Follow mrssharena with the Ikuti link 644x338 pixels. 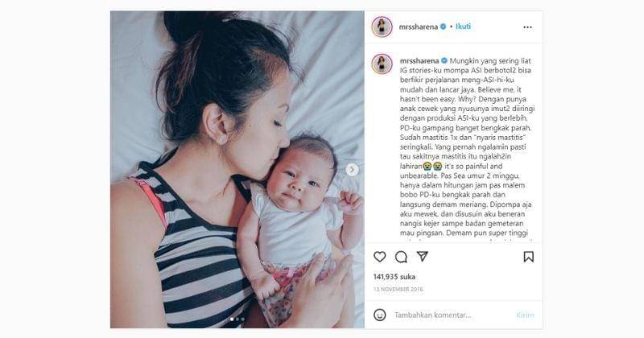click(x=463, y=27)
